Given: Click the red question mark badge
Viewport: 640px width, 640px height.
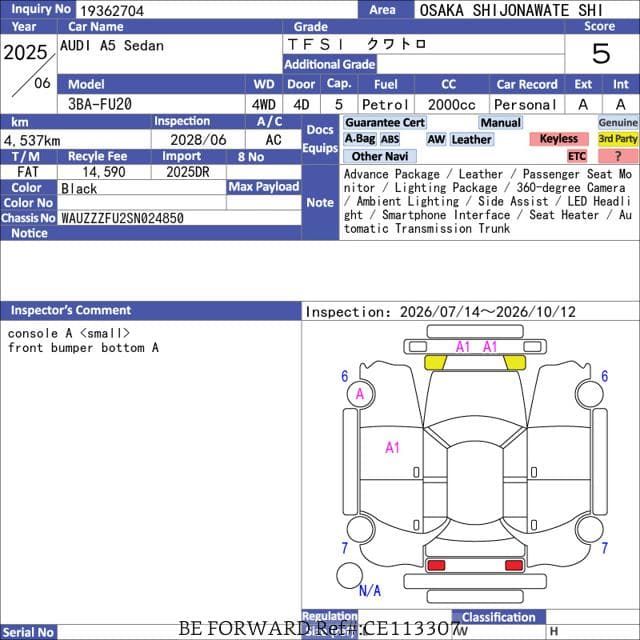Looking at the screenshot, I should tap(618, 156).
